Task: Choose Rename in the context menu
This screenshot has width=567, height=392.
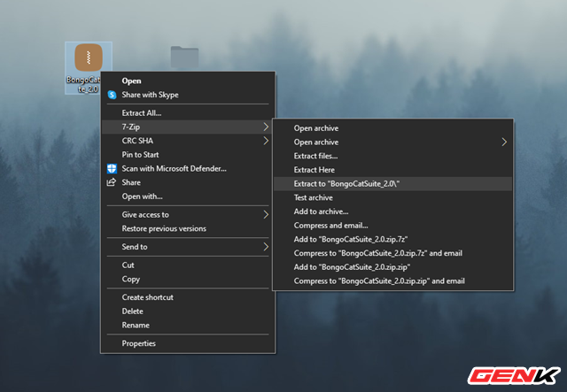Action: click(188, 325)
